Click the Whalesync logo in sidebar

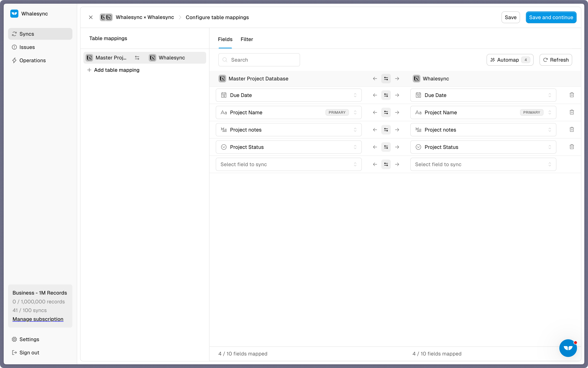coord(14,14)
